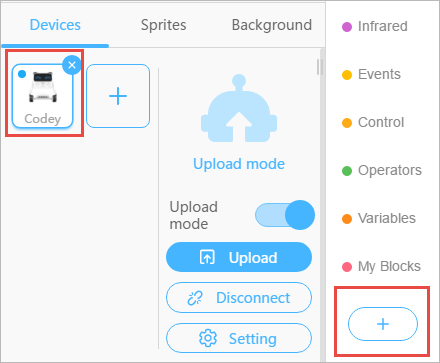Click the upload arrow icon in Upload button

click(207, 257)
